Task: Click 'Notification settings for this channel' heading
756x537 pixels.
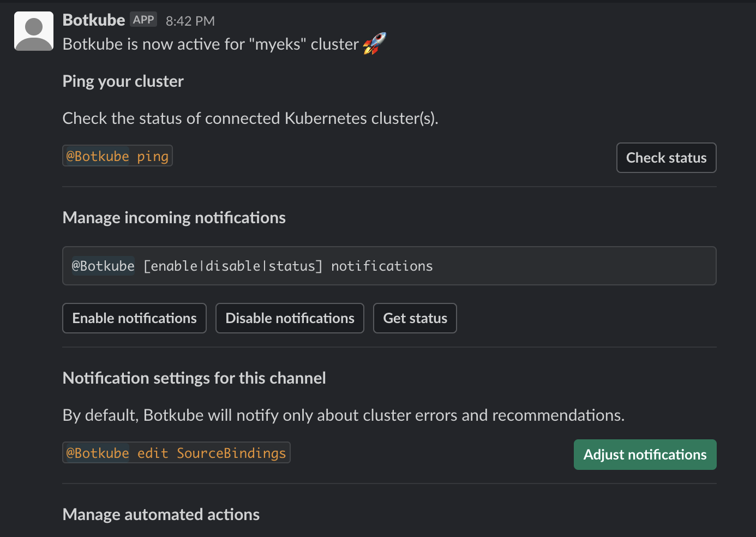Action: click(194, 378)
